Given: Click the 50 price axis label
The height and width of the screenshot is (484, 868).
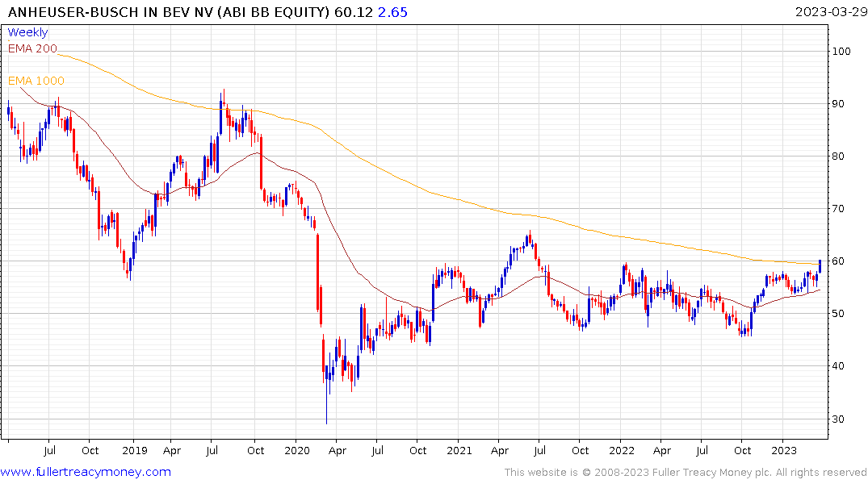Looking at the screenshot, I should pos(838,314).
